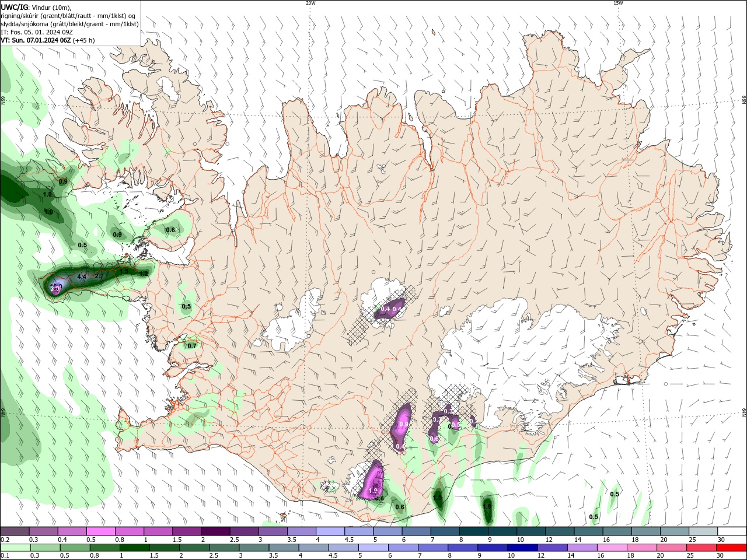Click the darkest purple swatch labeled 2, top row

tap(215, 531)
